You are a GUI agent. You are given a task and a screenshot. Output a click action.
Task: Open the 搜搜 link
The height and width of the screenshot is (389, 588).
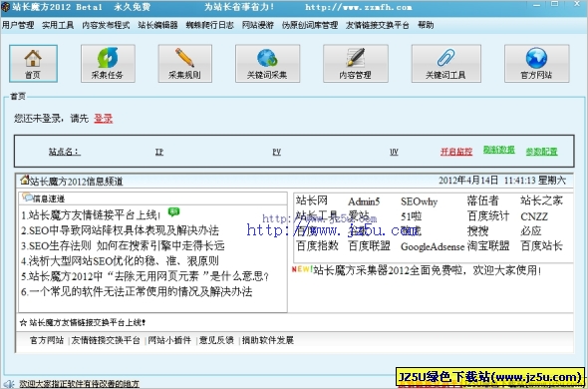(x=477, y=231)
